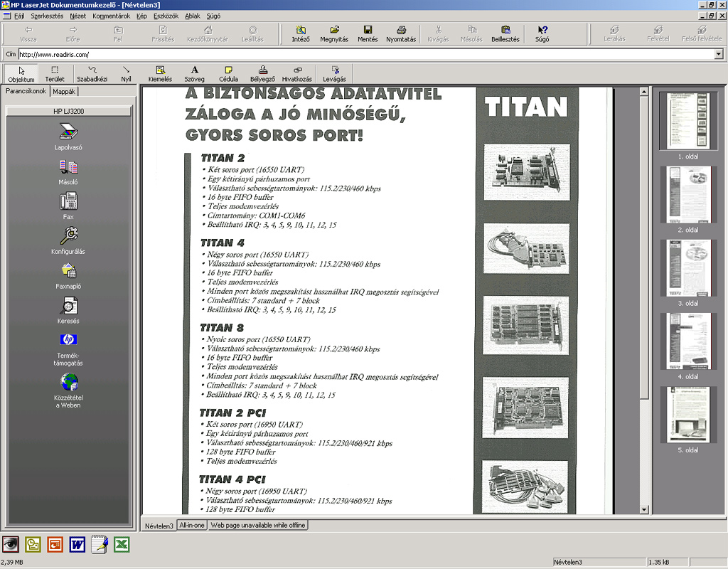Screen dimensions: 728x569
Task: Open the Fájl menu
Action: click(x=19, y=16)
